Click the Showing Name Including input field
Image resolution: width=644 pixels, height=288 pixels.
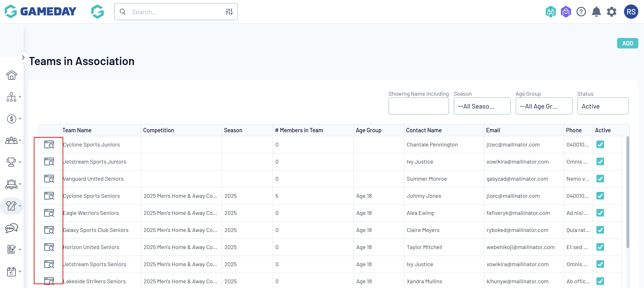(x=418, y=106)
